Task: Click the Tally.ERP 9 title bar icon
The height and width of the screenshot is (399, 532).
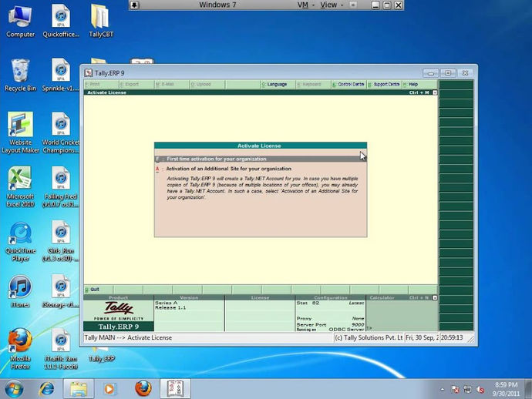Action: [x=89, y=73]
